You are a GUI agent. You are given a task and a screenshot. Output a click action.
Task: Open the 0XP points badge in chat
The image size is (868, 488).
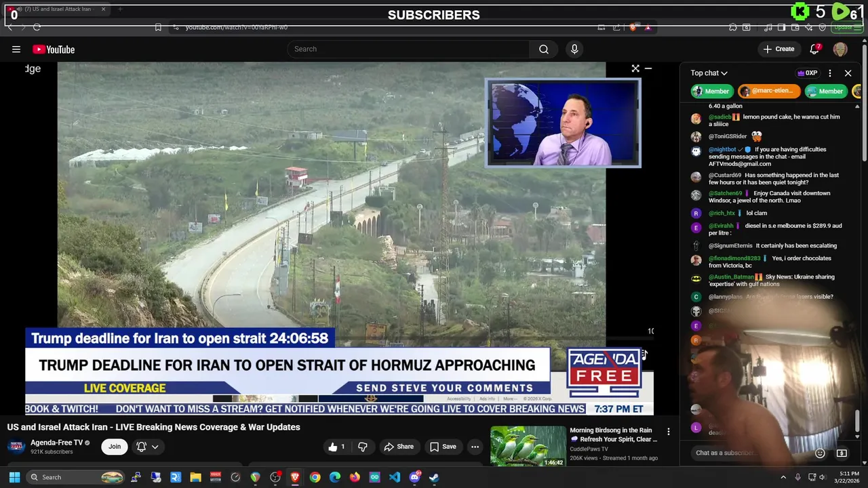[x=807, y=73]
